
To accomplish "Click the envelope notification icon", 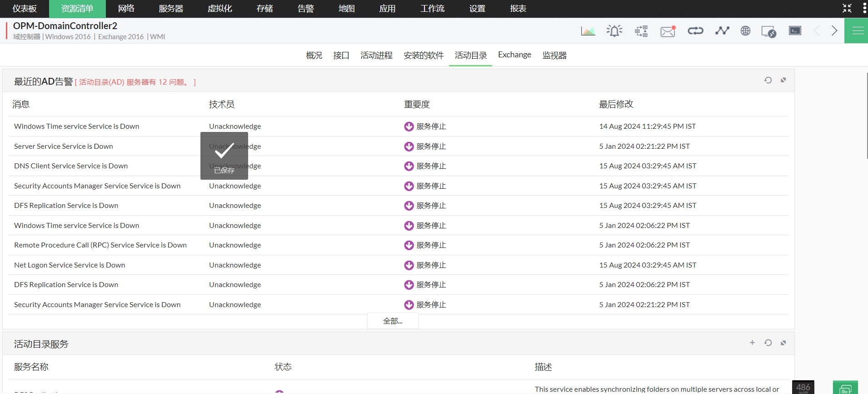I will point(668,31).
